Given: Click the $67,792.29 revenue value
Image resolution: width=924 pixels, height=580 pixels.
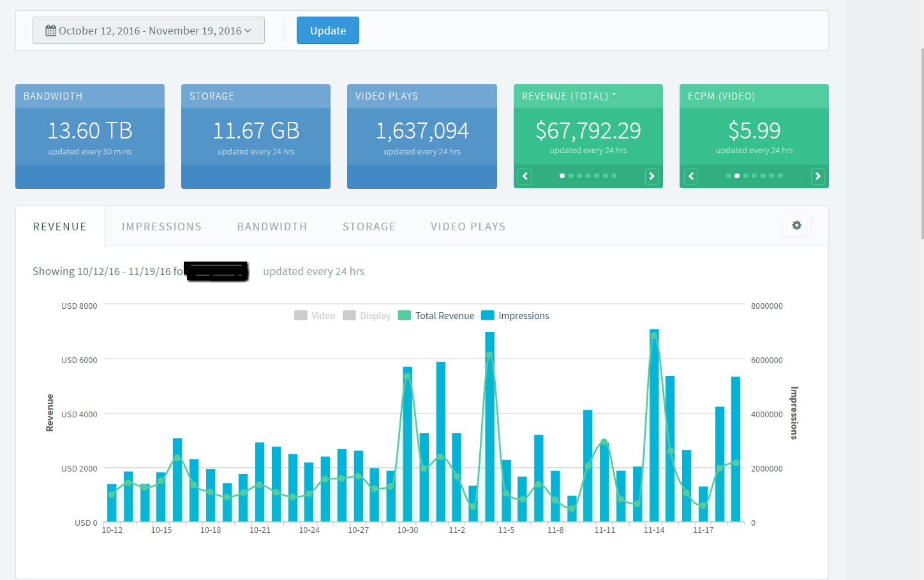Looking at the screenshot, I should coord(588,131).
